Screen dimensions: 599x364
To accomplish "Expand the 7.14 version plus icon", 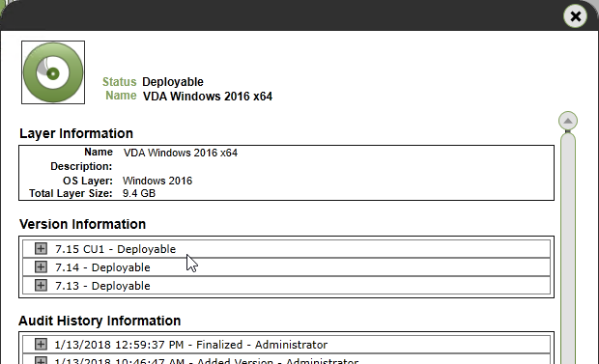I will point(41,267).
